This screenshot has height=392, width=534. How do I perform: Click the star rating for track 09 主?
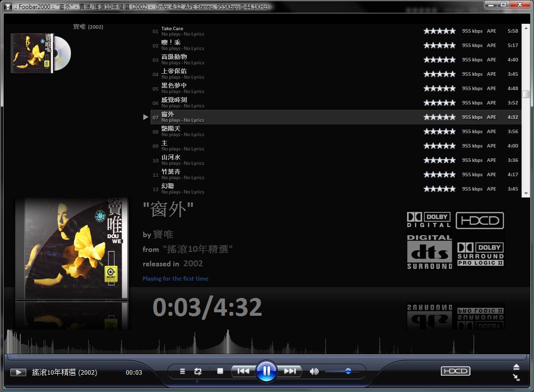click(439, 146)
